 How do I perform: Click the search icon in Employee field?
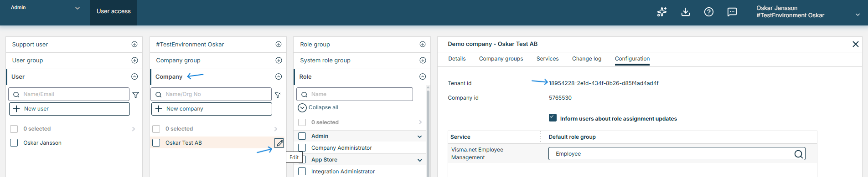[x=799, y=154]
